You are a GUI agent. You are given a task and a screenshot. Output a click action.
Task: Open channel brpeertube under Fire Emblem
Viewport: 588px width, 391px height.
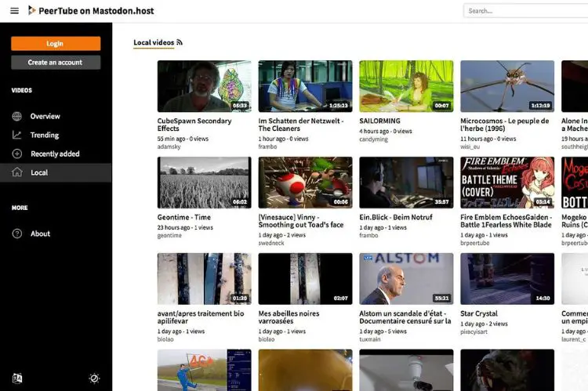[x=475, y=243]
